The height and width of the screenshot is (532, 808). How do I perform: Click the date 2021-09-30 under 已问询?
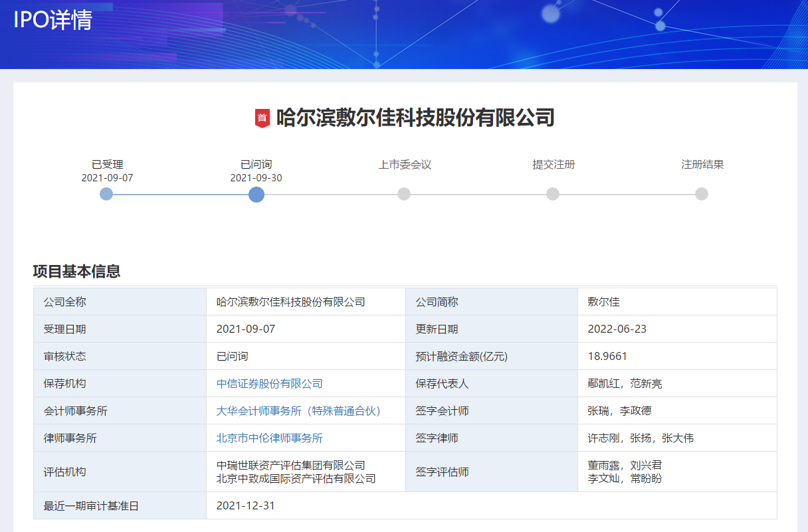[256, 178]
